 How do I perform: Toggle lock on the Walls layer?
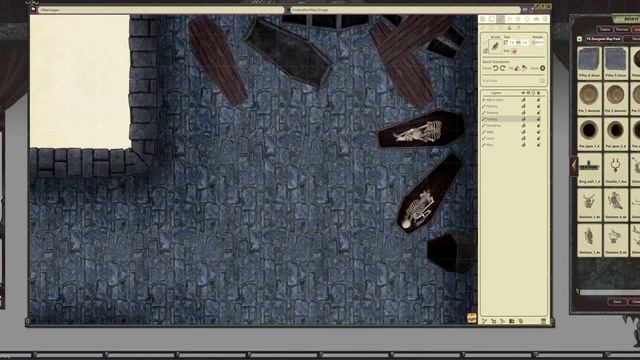[538, 132]
